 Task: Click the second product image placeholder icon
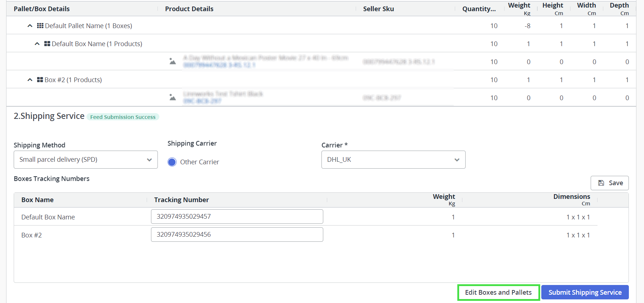pyautogui.click(x=173, y=98)
